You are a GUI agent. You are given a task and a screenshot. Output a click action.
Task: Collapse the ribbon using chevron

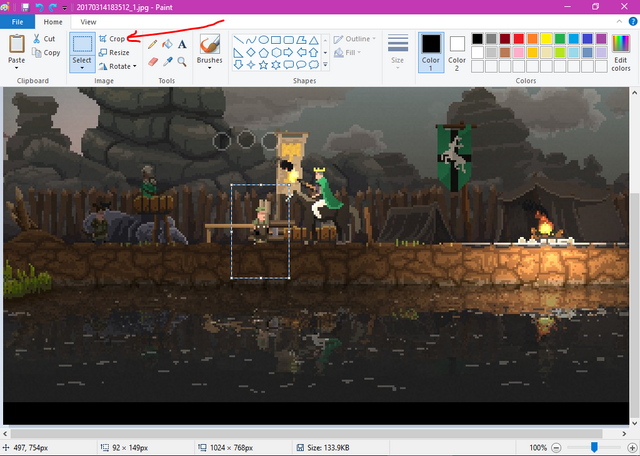pos(619,22)
